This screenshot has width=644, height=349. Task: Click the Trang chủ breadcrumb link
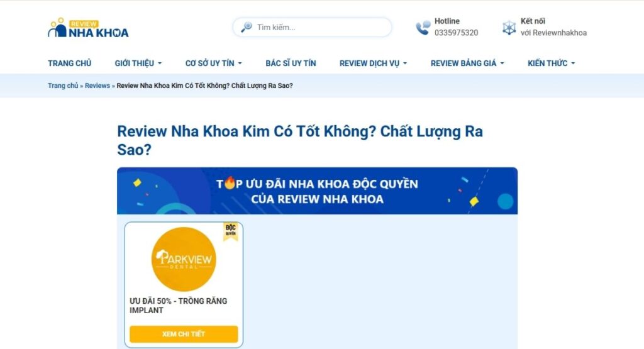(63, 86)
